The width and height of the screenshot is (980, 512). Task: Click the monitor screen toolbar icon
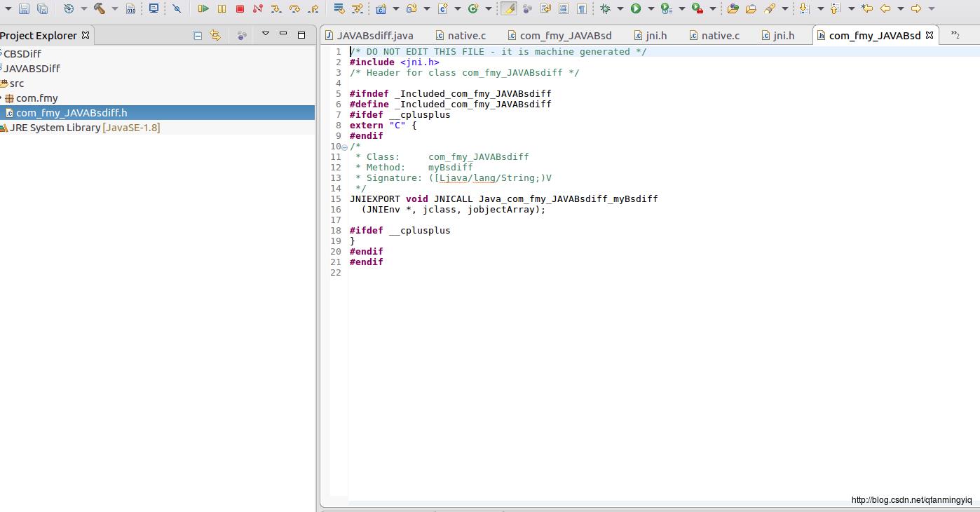click(154, 8)
